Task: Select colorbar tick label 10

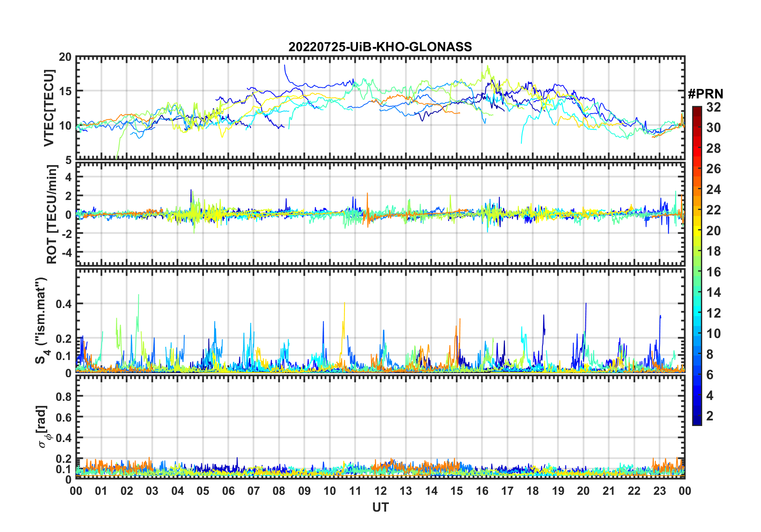Action: pyautogui.click(x=713, y=334)
